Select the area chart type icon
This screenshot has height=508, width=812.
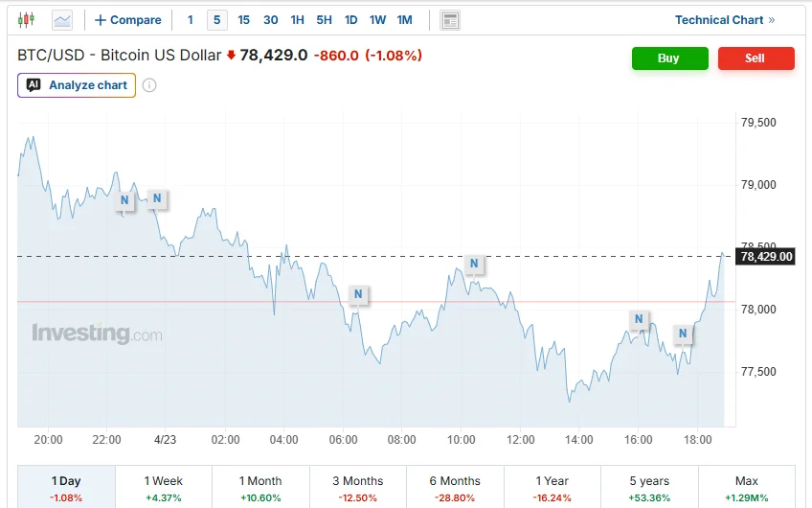(x=62, y=20)
